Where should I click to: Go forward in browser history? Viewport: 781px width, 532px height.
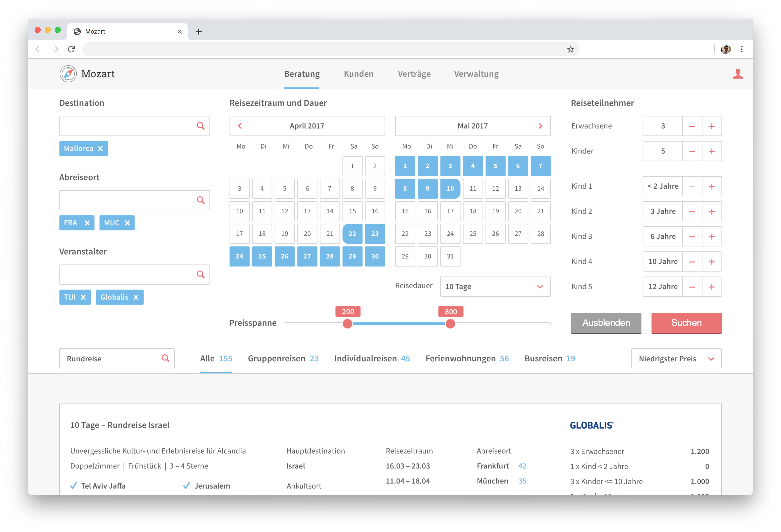(55, 49)
